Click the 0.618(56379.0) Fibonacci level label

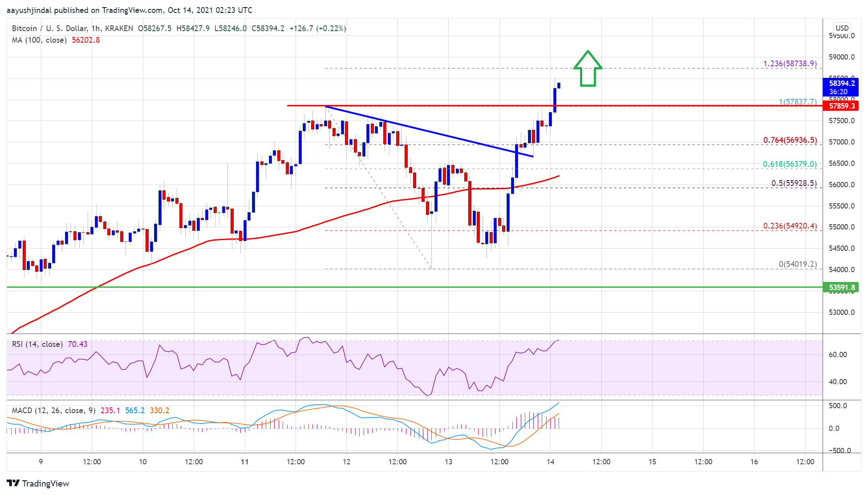pyautogui.click(x=790, y=164)
